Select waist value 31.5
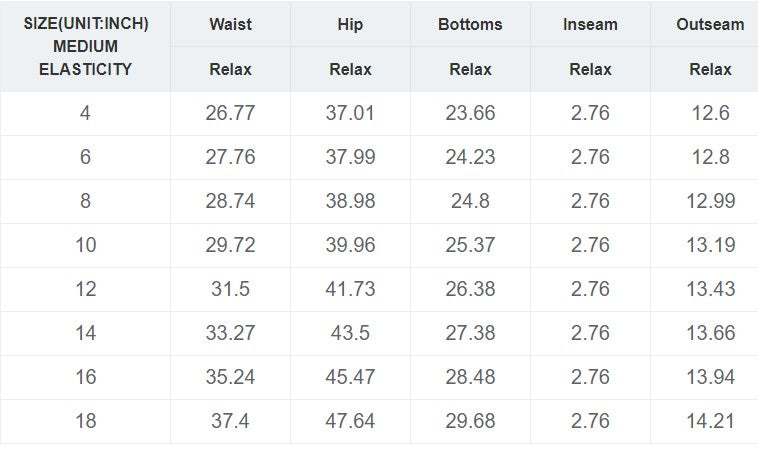The width and height of the screenshot is (758, 452). coord(230,289)
